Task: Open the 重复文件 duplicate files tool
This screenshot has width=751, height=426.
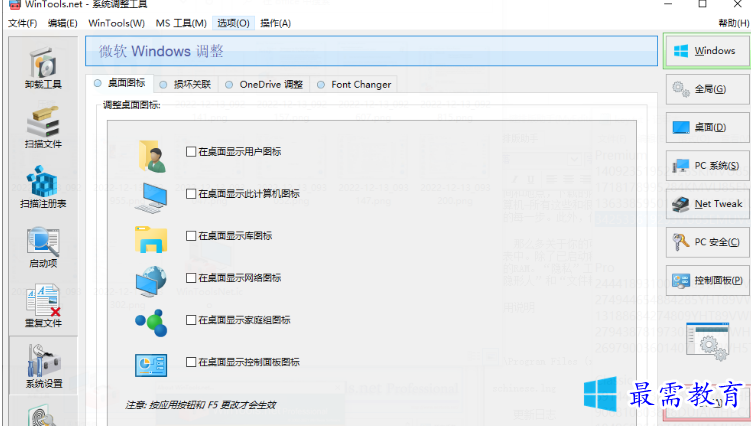Action: point(43,305)
